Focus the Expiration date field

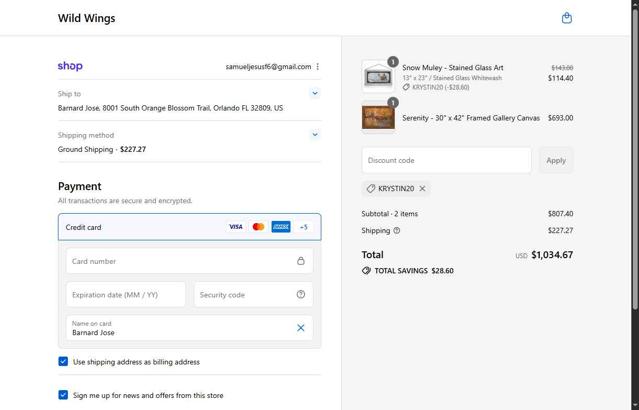tap(126, 294)
